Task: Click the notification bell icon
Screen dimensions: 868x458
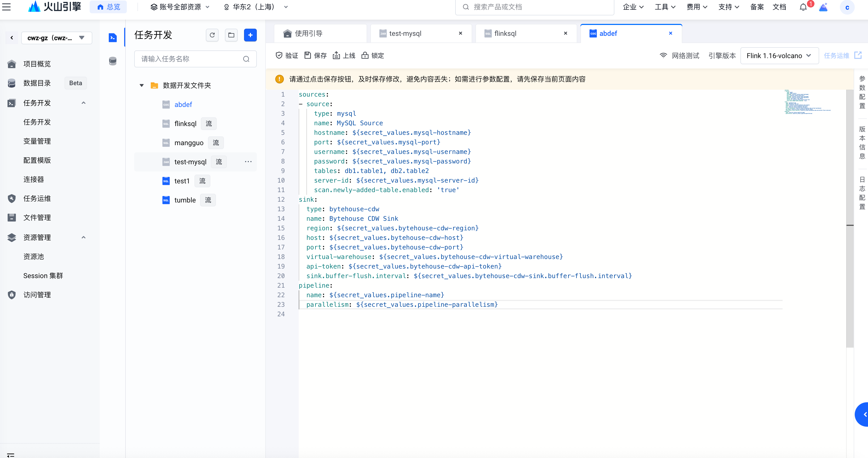Action: point(803,7)
